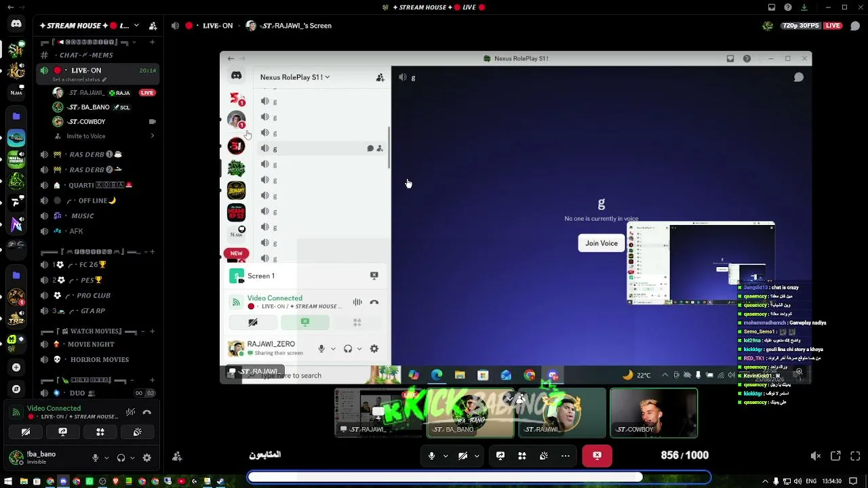Open User Settings gear
The image size is (868, 488).
(146, 457)
